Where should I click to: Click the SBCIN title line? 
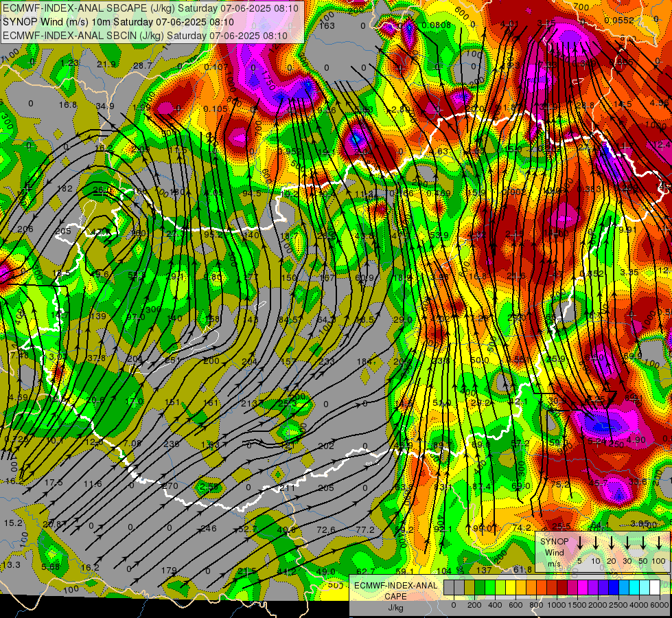click(x=145, y=36)
